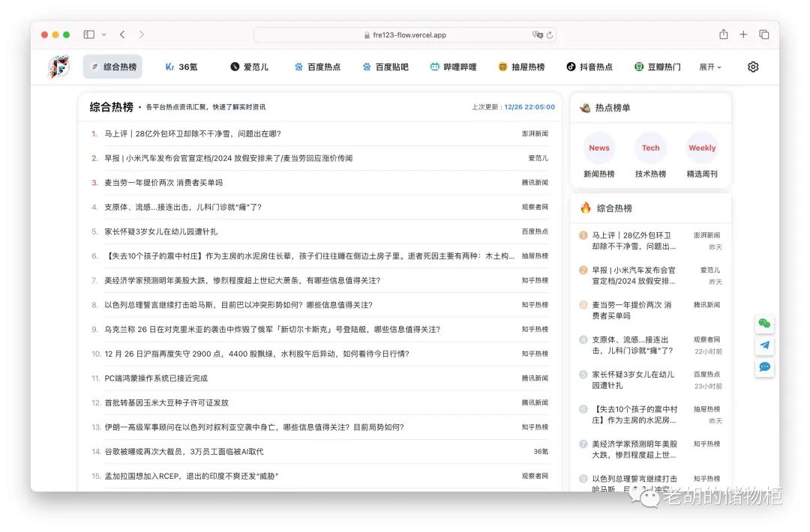Switch to the 36氪 tab
Screen dimensions: 810x532
click(181, 67)
